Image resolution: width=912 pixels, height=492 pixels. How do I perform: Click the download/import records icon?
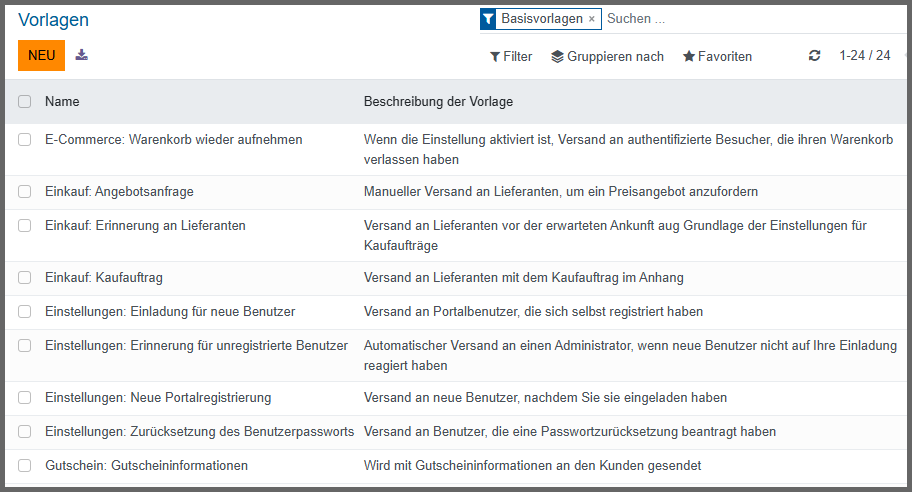pos(82,55)
